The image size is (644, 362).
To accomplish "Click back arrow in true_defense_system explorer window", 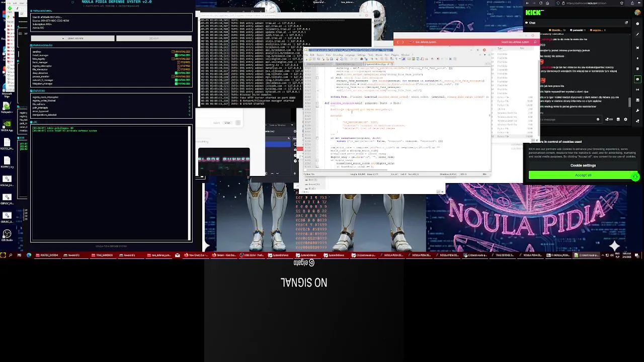I will 397,42.
